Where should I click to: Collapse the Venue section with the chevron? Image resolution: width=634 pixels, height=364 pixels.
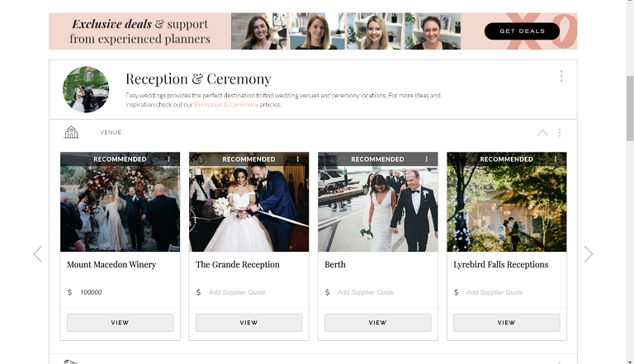point(542,133)
